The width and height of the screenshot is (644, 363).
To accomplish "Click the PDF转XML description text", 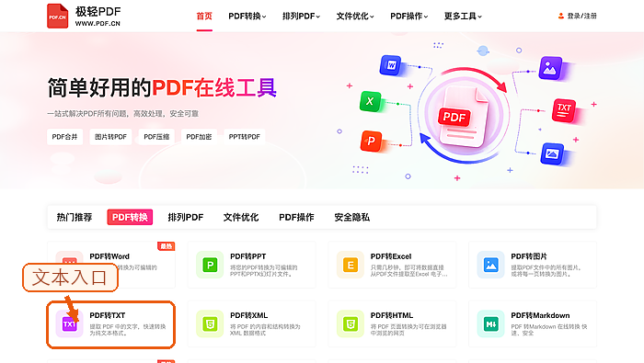I will coord(265,330).
